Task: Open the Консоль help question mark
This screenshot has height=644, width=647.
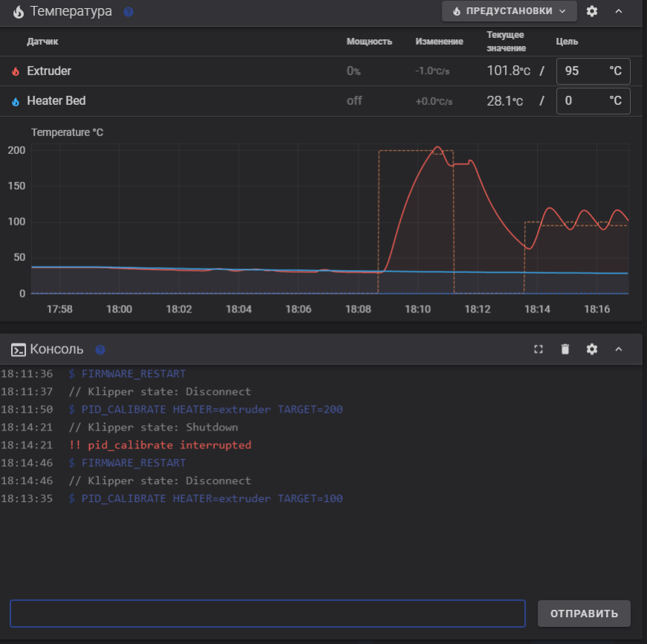Action: click(100, 350)
